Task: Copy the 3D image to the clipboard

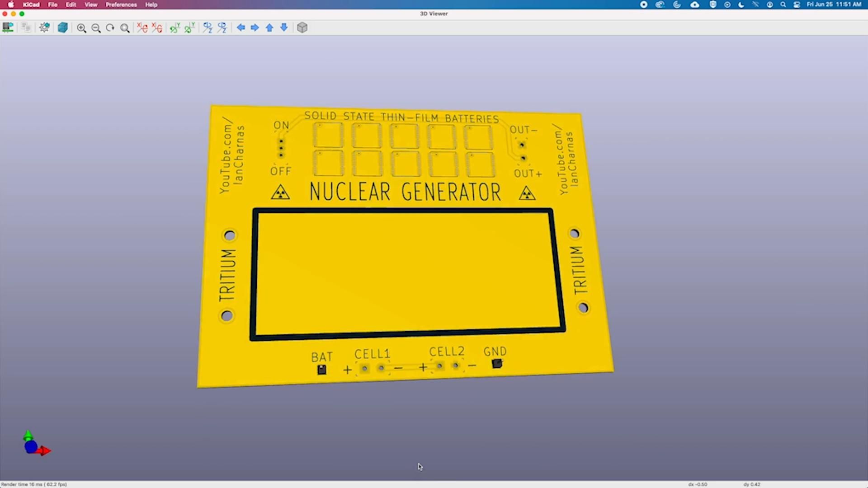Action: (26, 28)
